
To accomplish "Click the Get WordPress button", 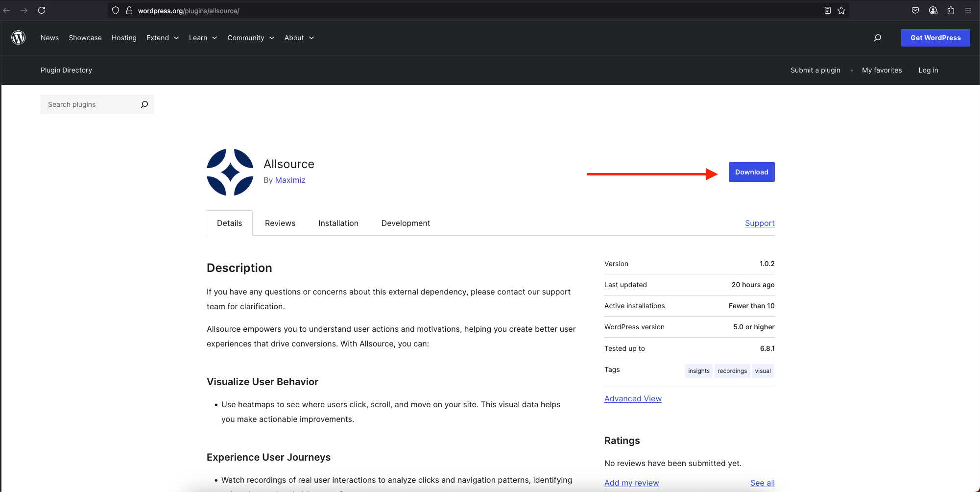I will click(935, 38).
